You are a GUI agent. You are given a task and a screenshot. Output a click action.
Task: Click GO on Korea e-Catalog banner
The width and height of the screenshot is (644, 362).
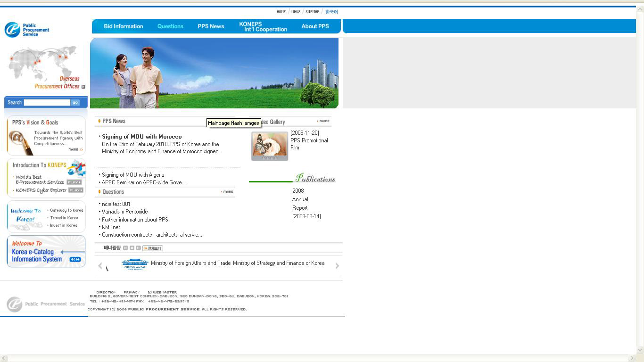click(x=75, y=259)
